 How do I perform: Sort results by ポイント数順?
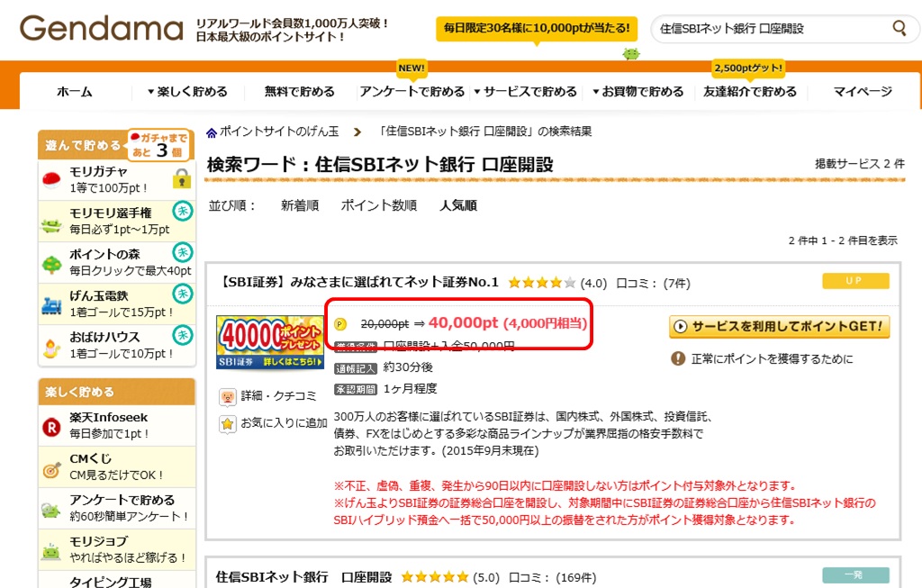pyautogui.click(x=379, y=205)
